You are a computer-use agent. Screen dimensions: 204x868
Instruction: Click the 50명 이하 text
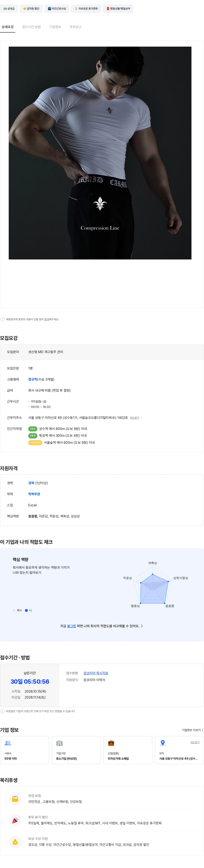(10, 759)
